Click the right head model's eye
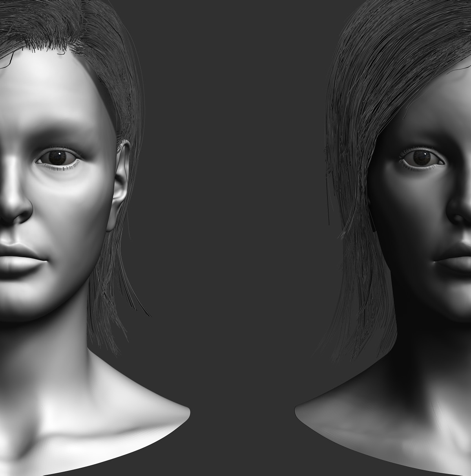Image resolution: width=471 pixels, height=476 pixels. [422, 159]
